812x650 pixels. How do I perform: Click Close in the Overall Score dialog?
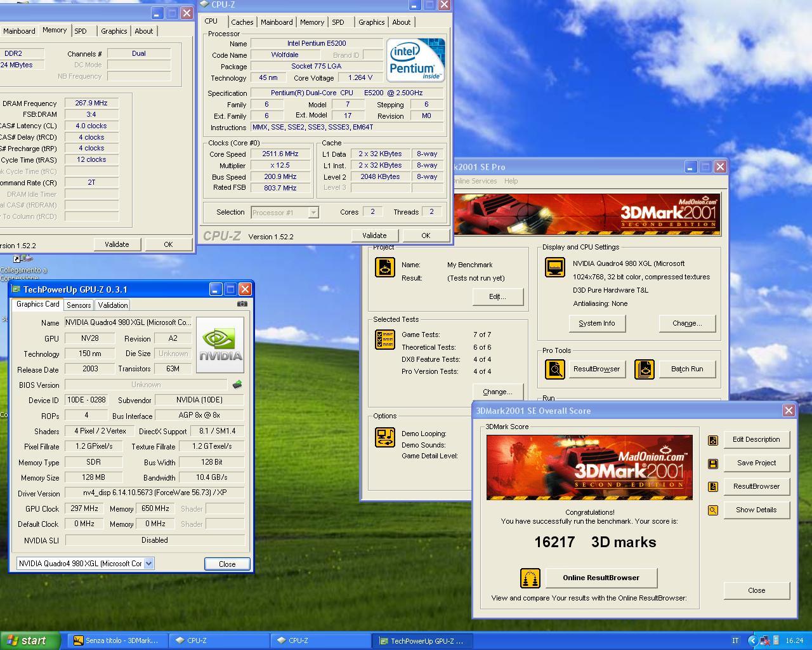point(756,590)
